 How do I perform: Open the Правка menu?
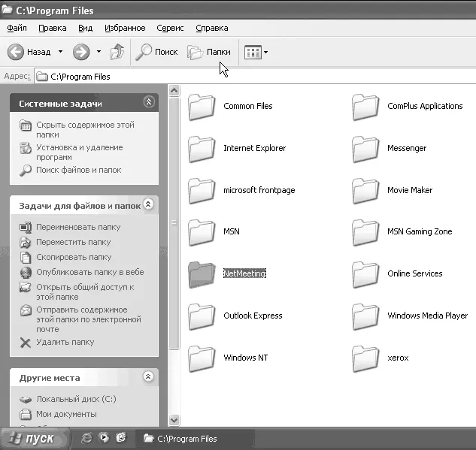pos(52,28)
